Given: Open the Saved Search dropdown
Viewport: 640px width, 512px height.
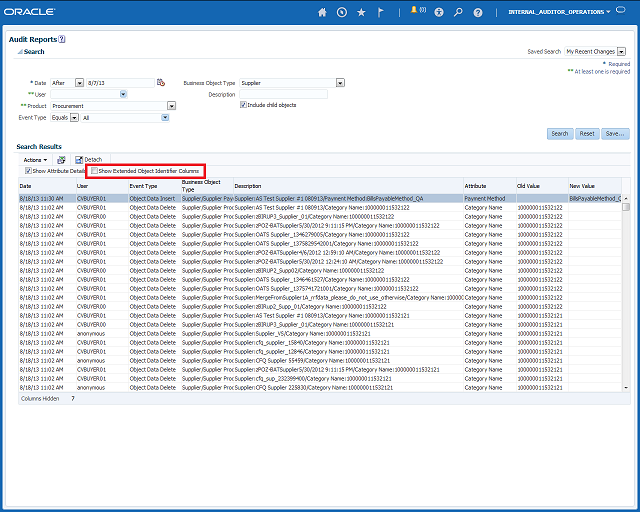Looking at the screenshot, I should pyautogui.click(x=621, y=51).
